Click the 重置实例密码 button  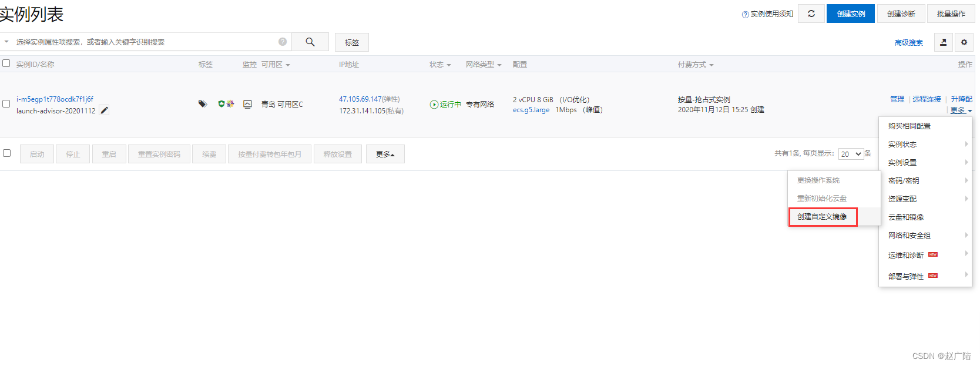pyautogui.click(x=159, y=154)
